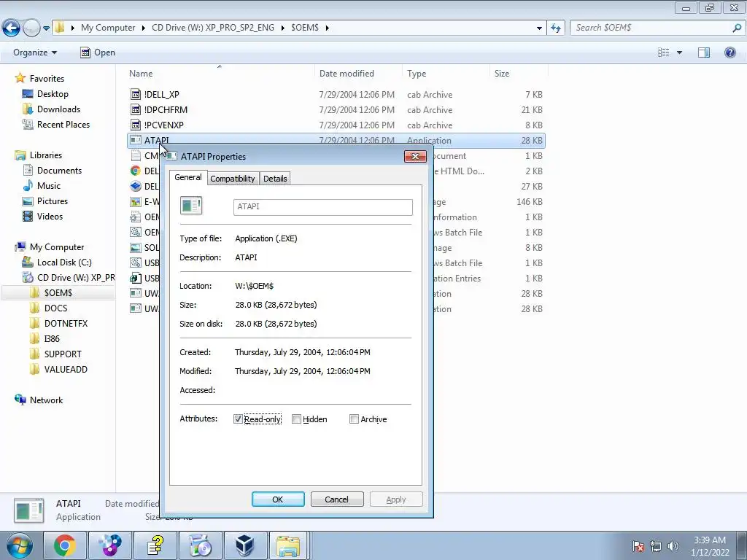
Task: Select Favorites in the navigation pane
Action: pyautogui.click(x=47, y=79)
